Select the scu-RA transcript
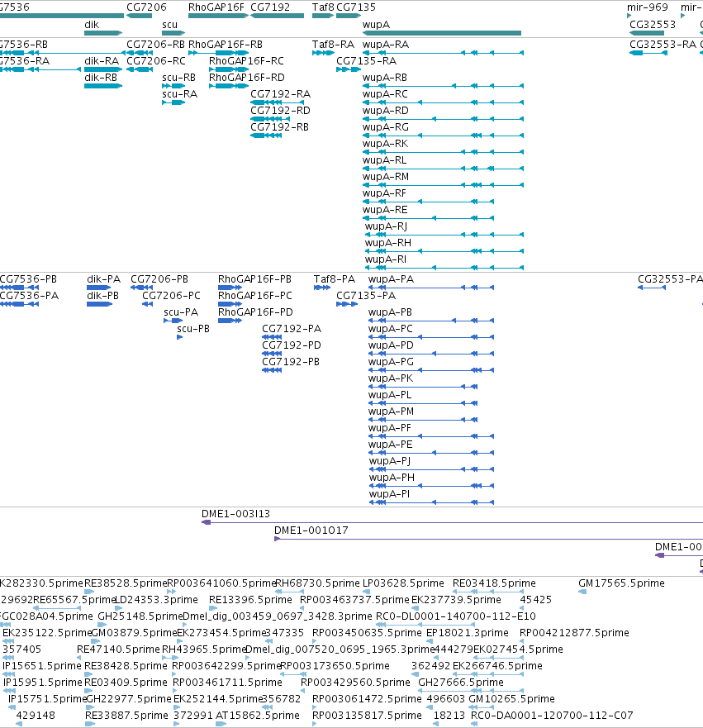This screenshot has height=728, width=703. click(x=173, y=102)
